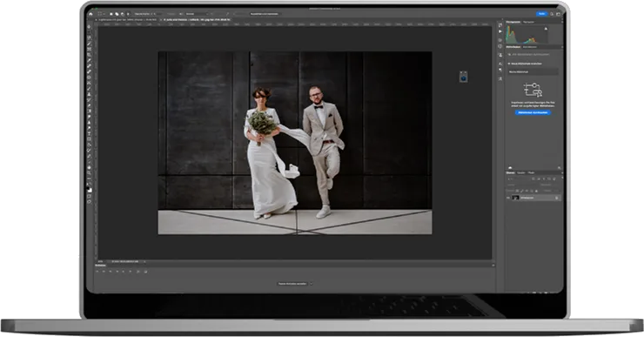The height and width of the screenshot is (337, 644).
Task: Click the Auswählen und maskieren button
Action: point(265,14)
